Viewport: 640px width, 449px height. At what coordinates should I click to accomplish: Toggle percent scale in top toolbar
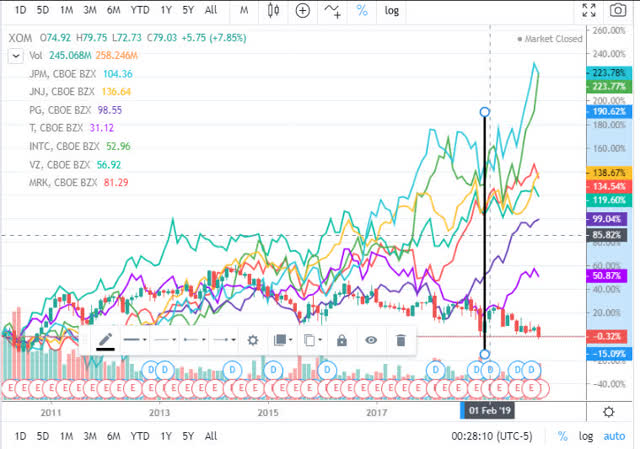(x=362, y=11)
